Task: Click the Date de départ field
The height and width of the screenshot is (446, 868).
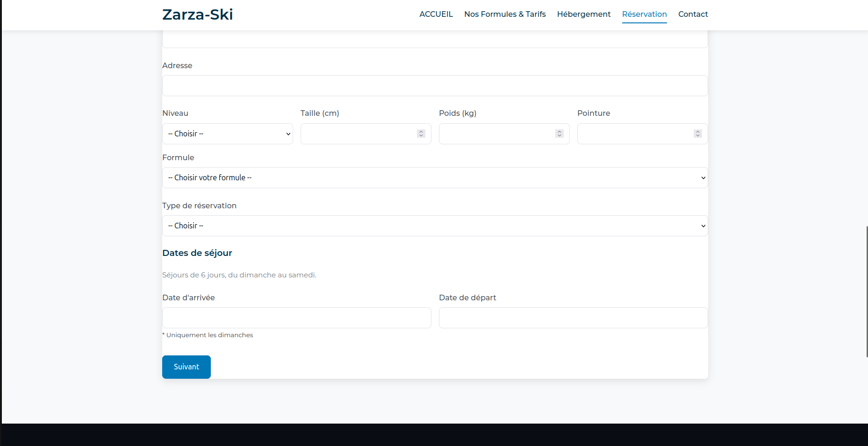Action: pyautogui.click(x=573, y=318)
